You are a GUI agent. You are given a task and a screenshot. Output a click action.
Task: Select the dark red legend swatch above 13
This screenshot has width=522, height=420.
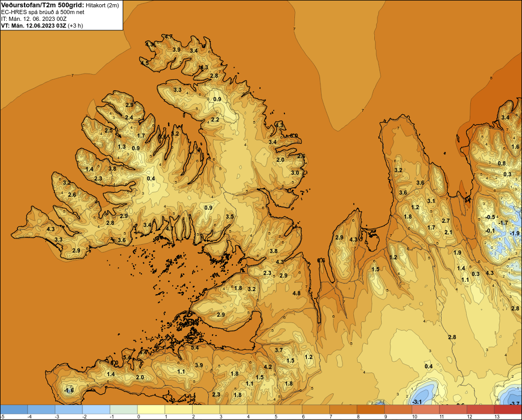[508, 410]
